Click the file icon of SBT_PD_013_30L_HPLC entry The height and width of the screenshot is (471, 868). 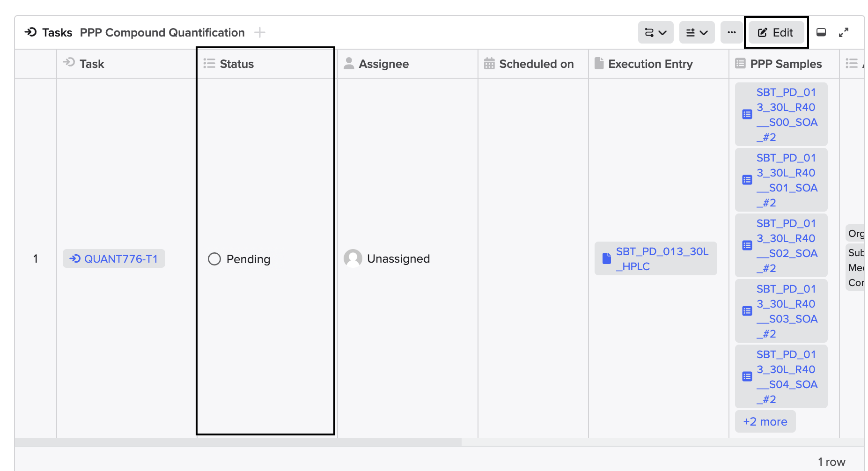(x=607, y=258)
